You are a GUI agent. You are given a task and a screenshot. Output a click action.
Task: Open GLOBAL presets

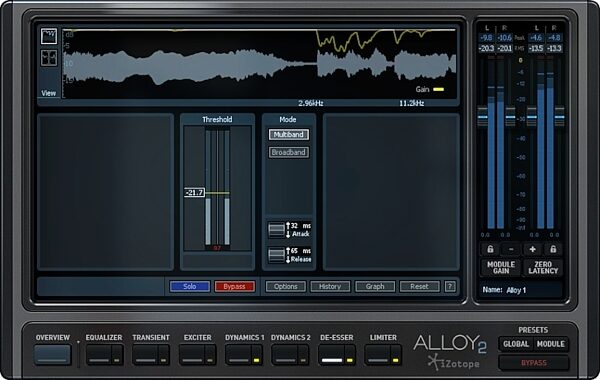(516, 344)
